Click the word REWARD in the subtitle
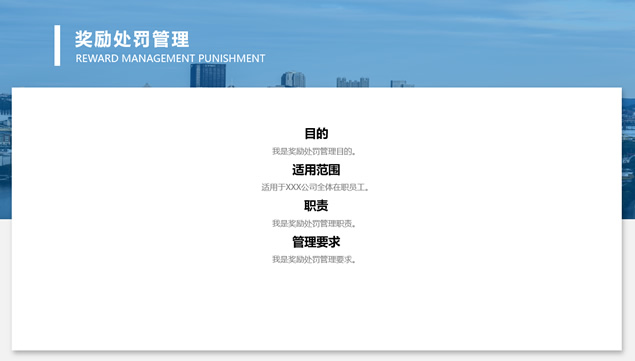This screenshot has height=361, width=635. 97,58
